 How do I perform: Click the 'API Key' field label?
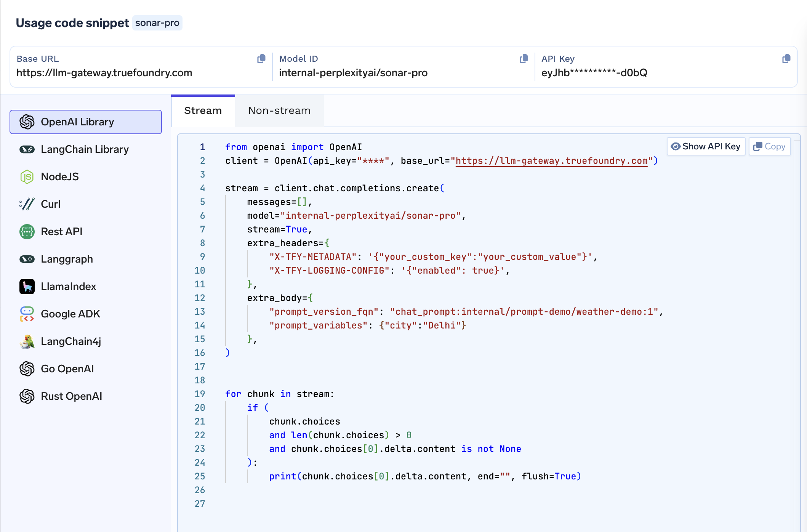pyautogui.click(x=558, y=59)
